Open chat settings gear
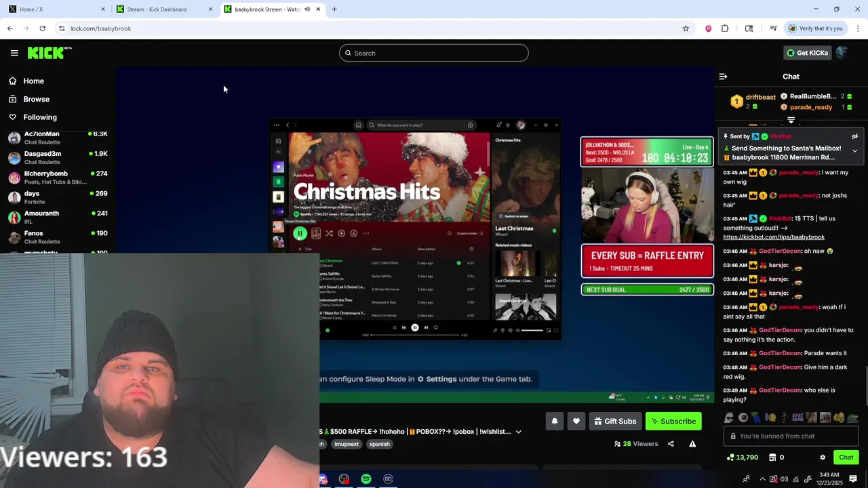Screen dimensions: 868x488 (823, 457)
